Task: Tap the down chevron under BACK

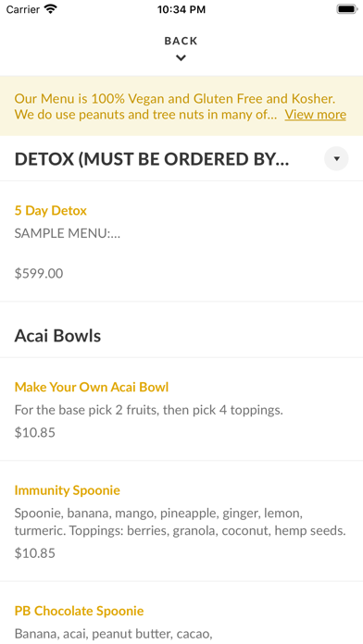Action: coord(181,58)
